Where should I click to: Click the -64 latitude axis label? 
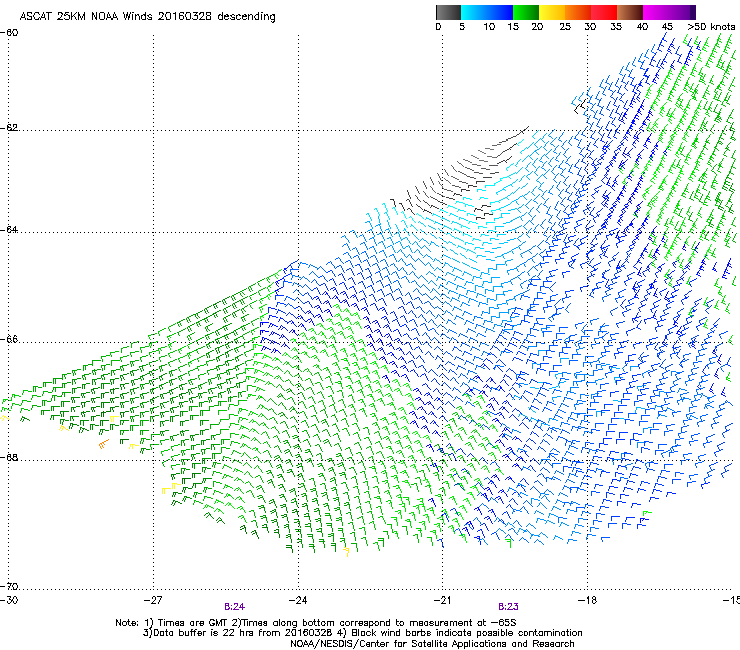[x=9, y=229]
